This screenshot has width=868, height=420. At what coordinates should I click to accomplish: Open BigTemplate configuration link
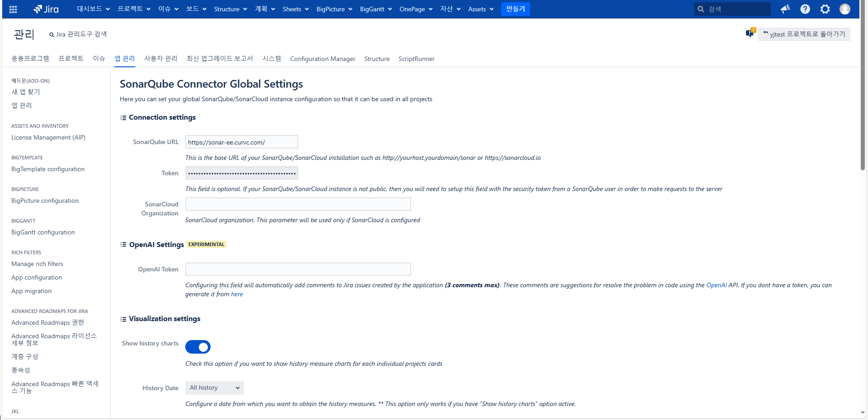coord(48,169)
